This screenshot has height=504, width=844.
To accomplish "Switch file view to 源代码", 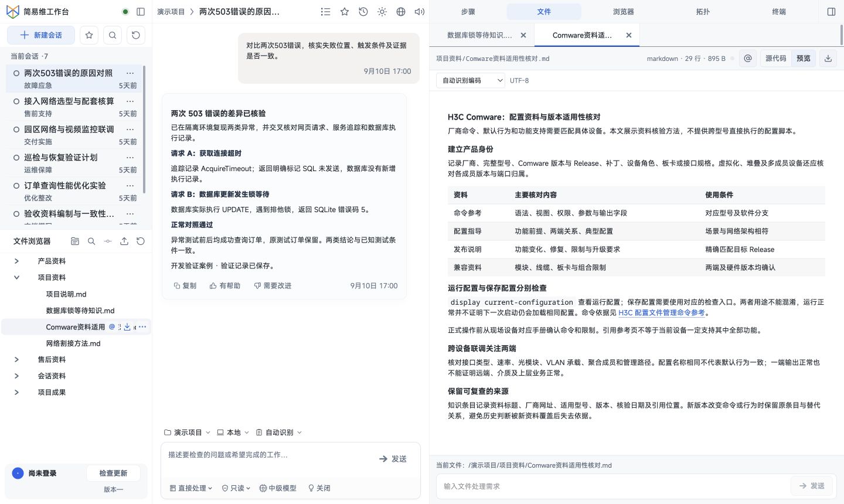I will [x=775, y=58].
